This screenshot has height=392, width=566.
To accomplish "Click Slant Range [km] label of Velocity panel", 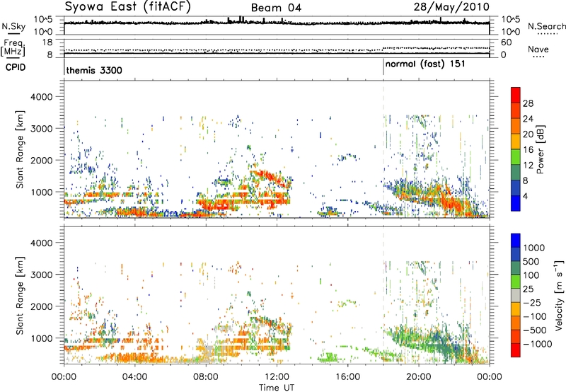I will [x=20, y=296].
